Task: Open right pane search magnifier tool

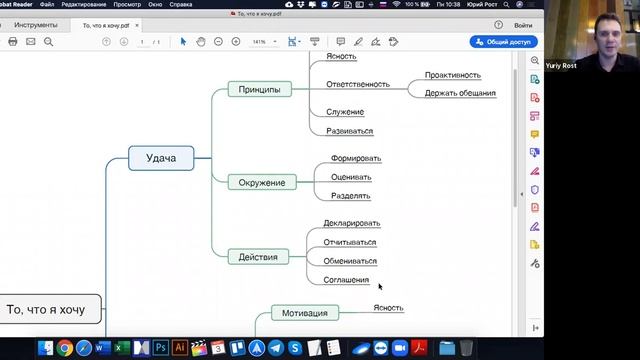Action: tap(535, 60)
